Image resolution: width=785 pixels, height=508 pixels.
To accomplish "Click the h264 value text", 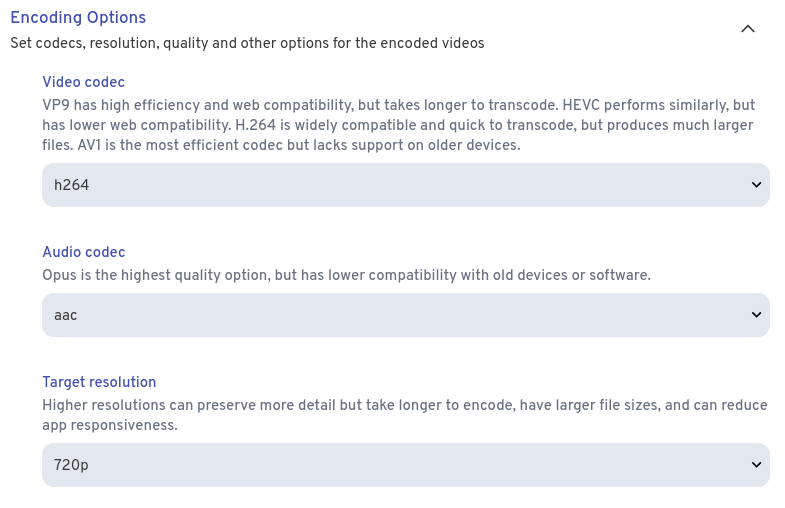I will 72,185.
